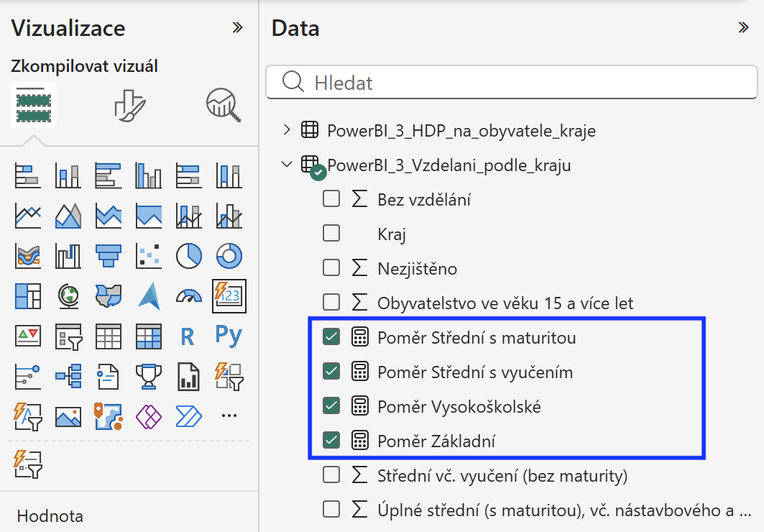Select the matrix visual

pyautogui.click(x=149, y=336)
